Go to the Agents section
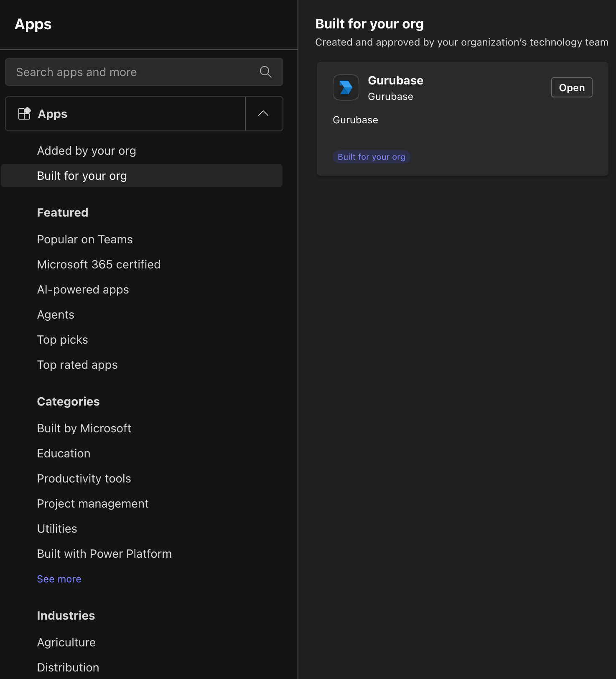Image resolution: width=616 pixels, height=679 pixels. pos(56,314)
